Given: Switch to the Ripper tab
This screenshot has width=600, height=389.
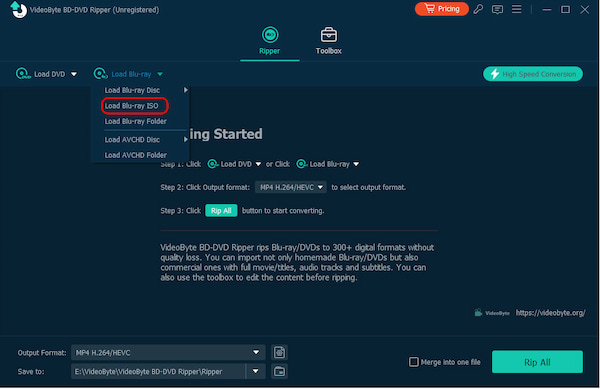Looking at the screenshot, I should click(270, 41).
